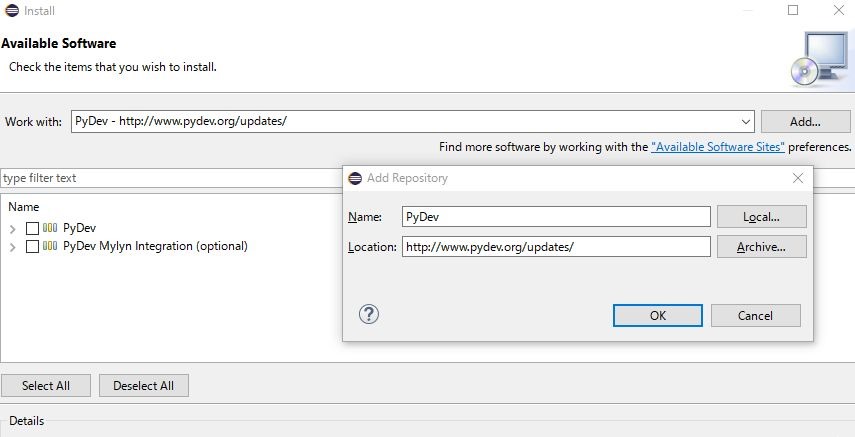
Task: Expand PyDev Mylyn Integration tree node
Action: [x=13, y=246]
